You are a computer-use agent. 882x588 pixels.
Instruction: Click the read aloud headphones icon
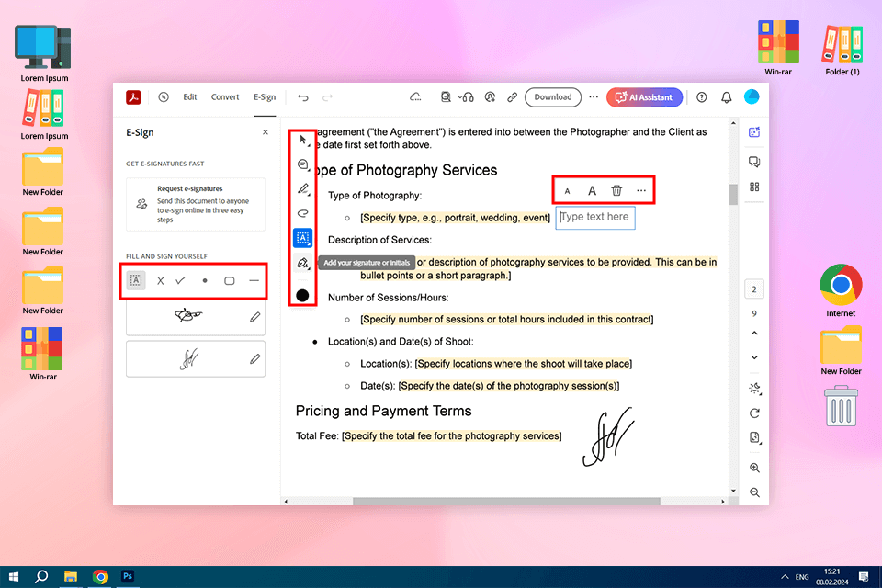pyautogui.click(x=467, y=97)
